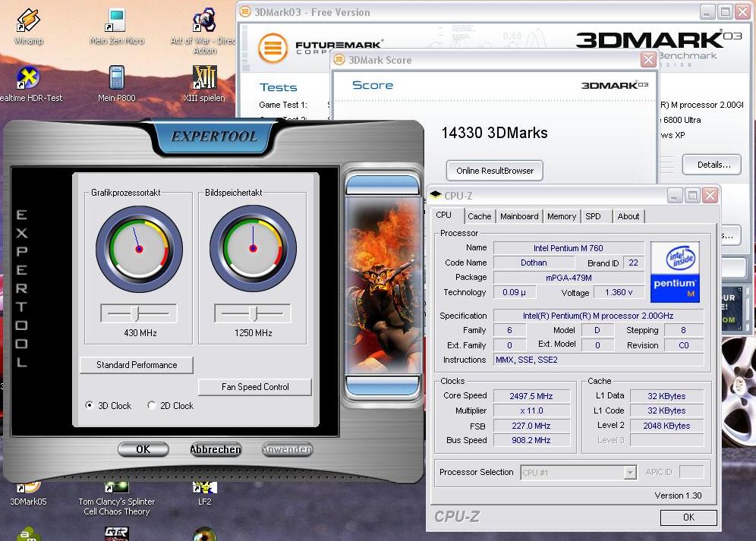Click the 2048 KBytes Level 2 cache value

click(666, 426)
